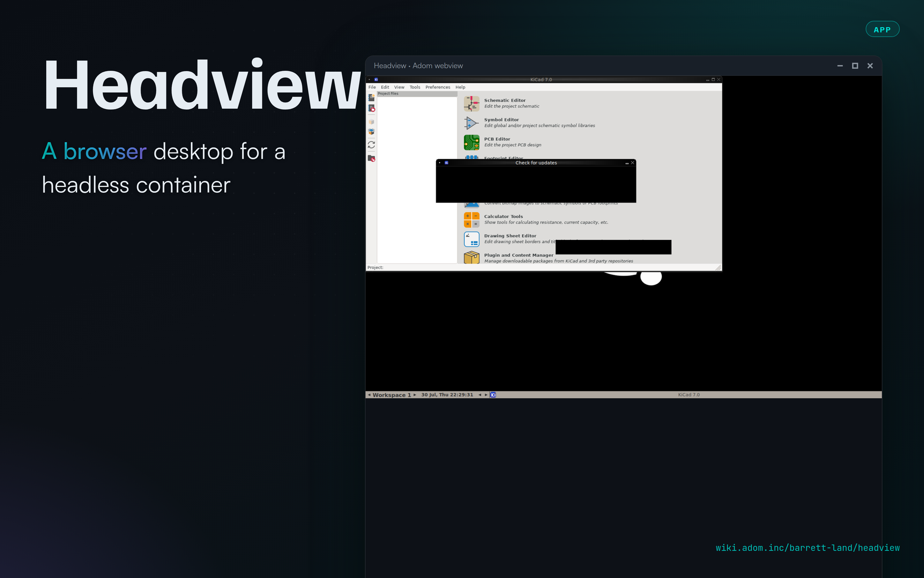Minimize the KiCad 7.0 window
Image resolution: width=924 pixels, height=578 pixels.
coord(708,80)
